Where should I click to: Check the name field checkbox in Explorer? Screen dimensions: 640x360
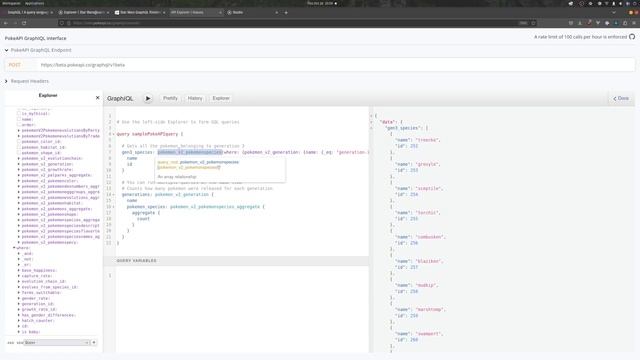click(x=19, y=119)
